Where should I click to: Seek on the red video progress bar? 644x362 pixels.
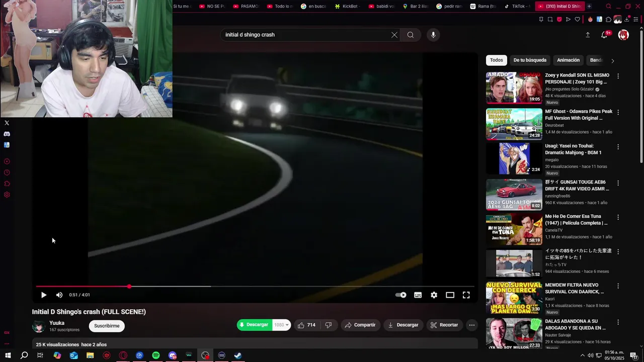(255, 287)
